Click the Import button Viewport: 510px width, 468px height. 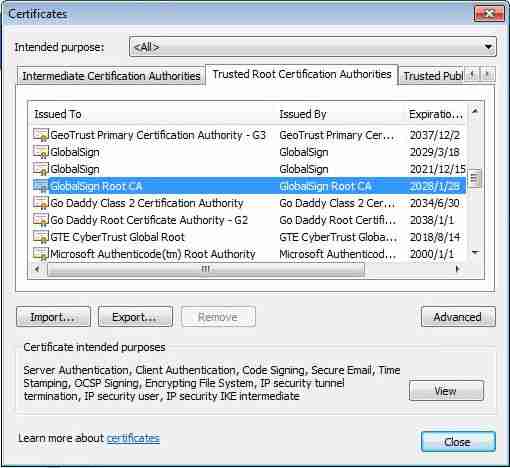pos(53,317)
